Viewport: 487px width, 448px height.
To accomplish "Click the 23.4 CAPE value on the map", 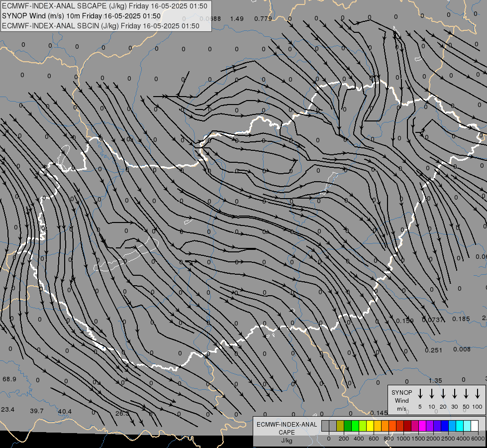I will (x=8, y=410).
